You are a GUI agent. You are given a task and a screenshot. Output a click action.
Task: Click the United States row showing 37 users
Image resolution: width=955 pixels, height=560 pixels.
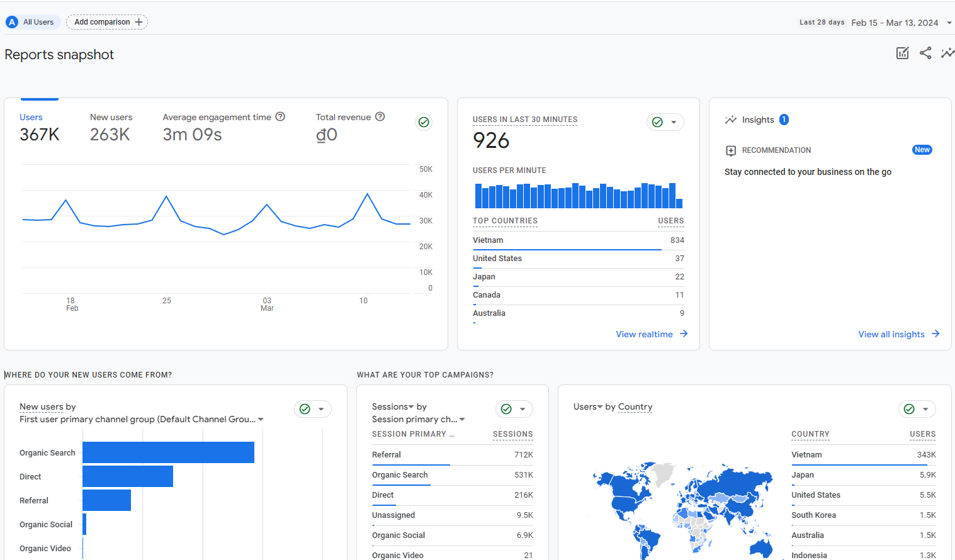coord(579,259)
